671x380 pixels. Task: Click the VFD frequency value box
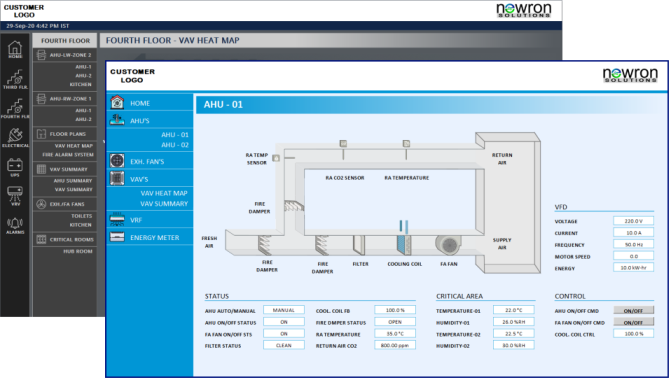click(x=633, y=244)
